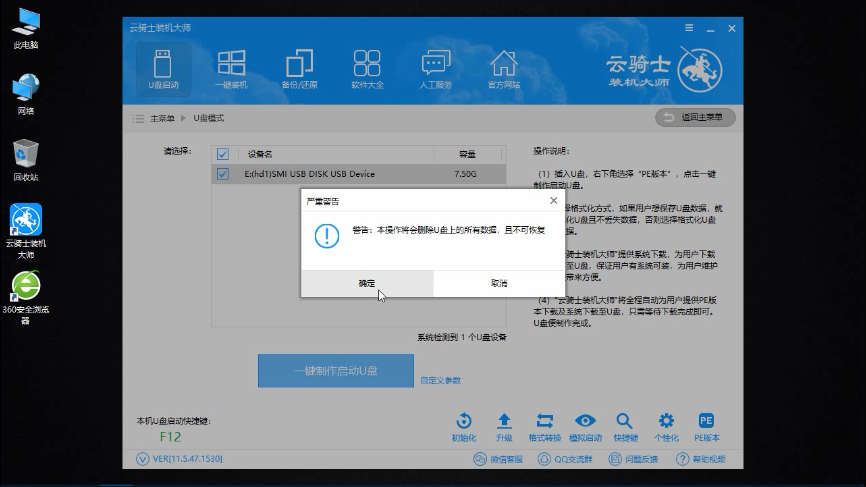Open the 自定义参数 link

[x=440, y=380]
